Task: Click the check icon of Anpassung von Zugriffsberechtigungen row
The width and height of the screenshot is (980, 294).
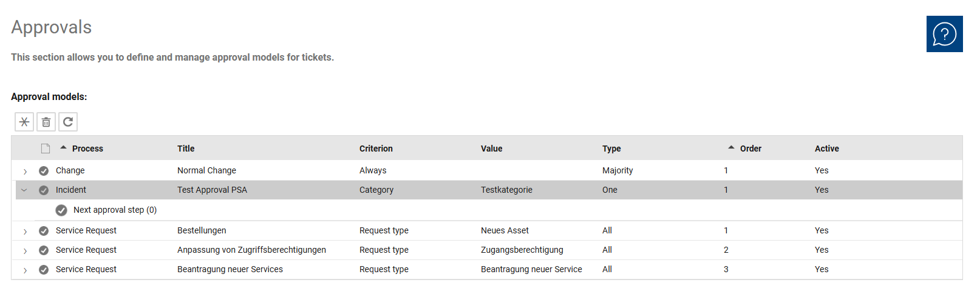Action: click(x=44, y=250)
